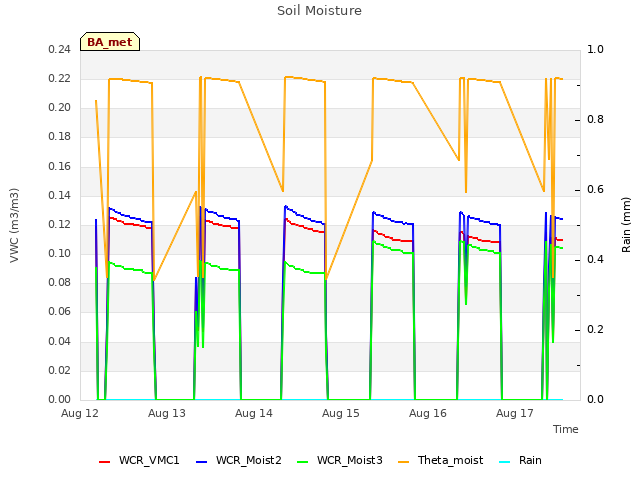Viewport: 640px width, 480px height.
Task: Click the 0.2 right axis value
Action: pyautogui.click(x=595, y=330)
